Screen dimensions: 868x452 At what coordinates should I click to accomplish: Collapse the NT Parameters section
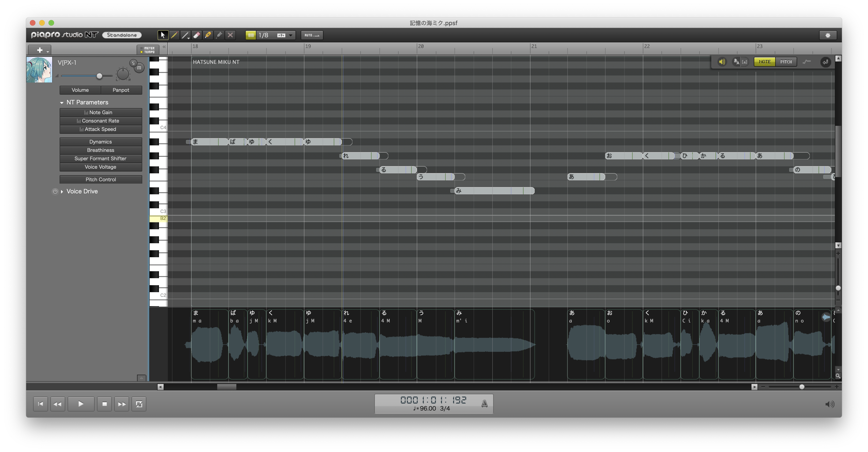click(x=62, y=102)
